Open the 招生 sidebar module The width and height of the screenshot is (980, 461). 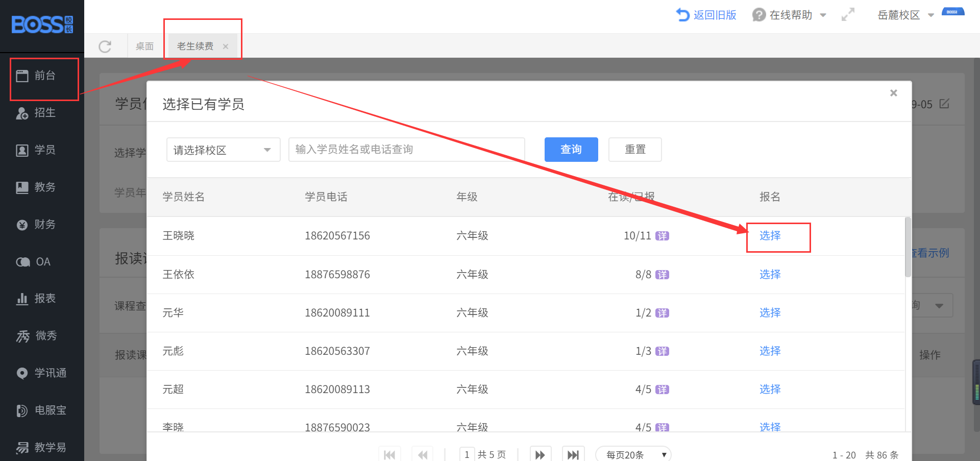tap(36, 113)
